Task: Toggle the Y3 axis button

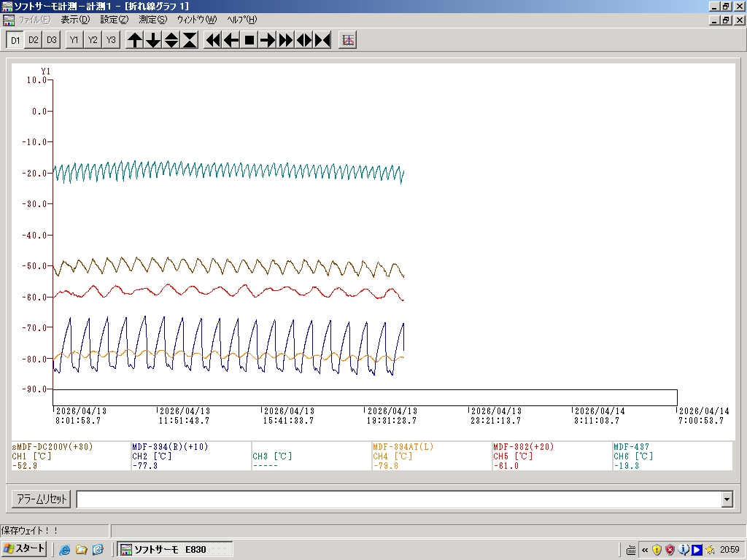Action: [110, 40]
